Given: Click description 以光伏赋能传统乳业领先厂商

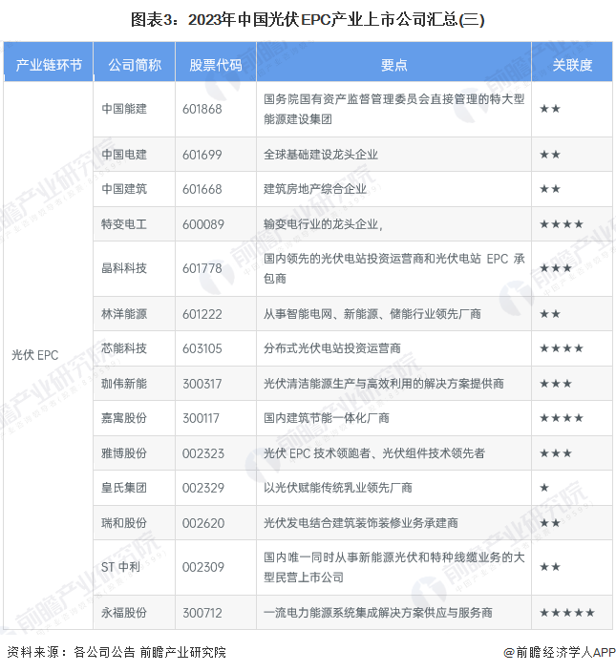Looking at the screenshot, I should coord(338,488).
